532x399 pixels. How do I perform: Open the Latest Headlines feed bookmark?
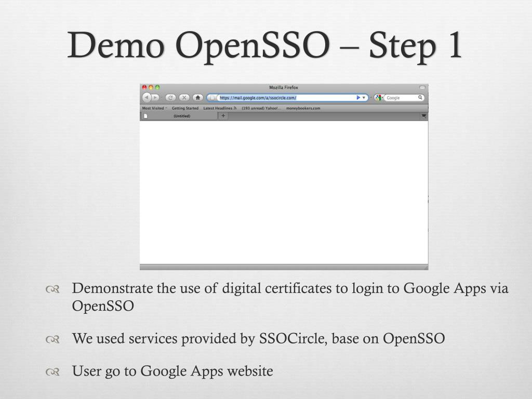click(220, 108)
